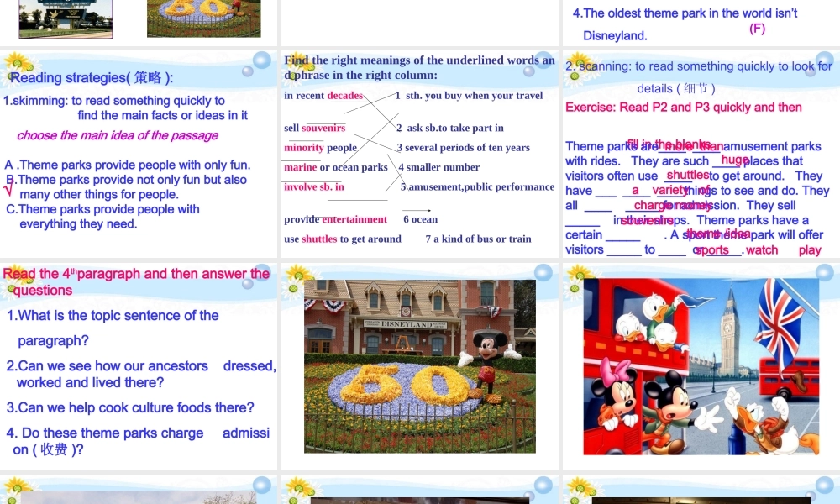Click meaning '6 ocean'
Screen dimensions: 840x504
(x=421, y=219)
